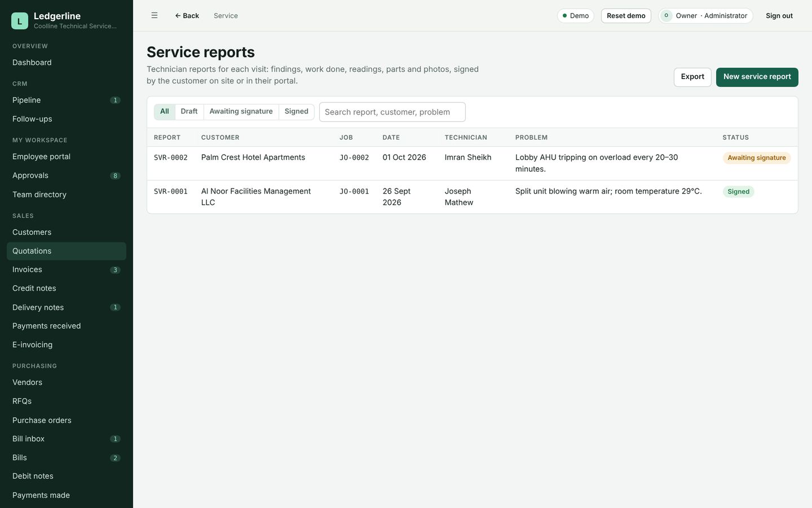Go to Follow-ups in sidebar
Screen dimensions: 812x508
(67, 119)
